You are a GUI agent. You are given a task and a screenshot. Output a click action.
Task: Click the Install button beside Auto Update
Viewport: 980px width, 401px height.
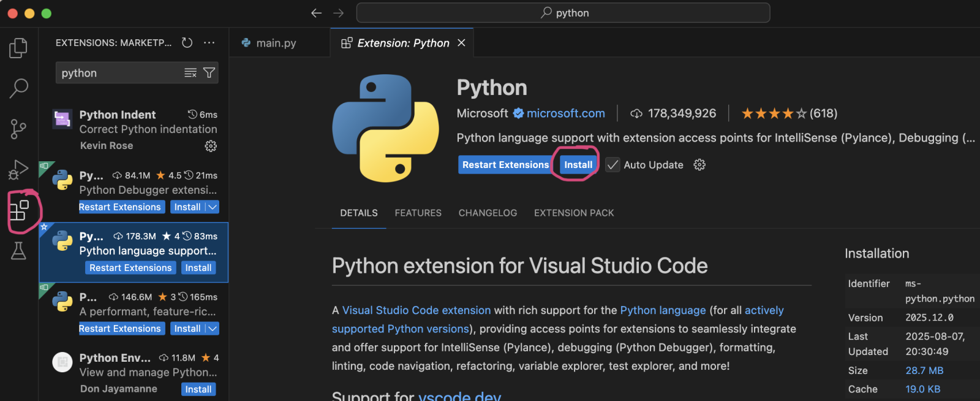tap(578, 165)
